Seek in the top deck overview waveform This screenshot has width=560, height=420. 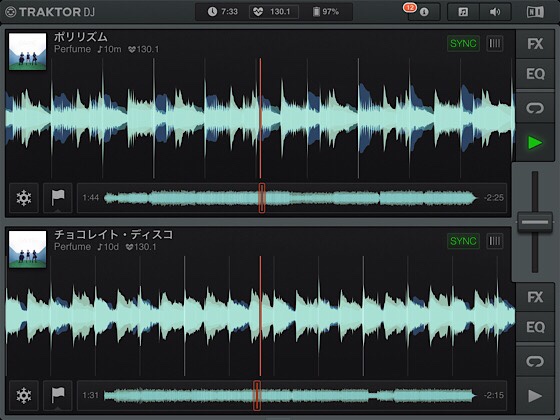[x=291, y=198]
